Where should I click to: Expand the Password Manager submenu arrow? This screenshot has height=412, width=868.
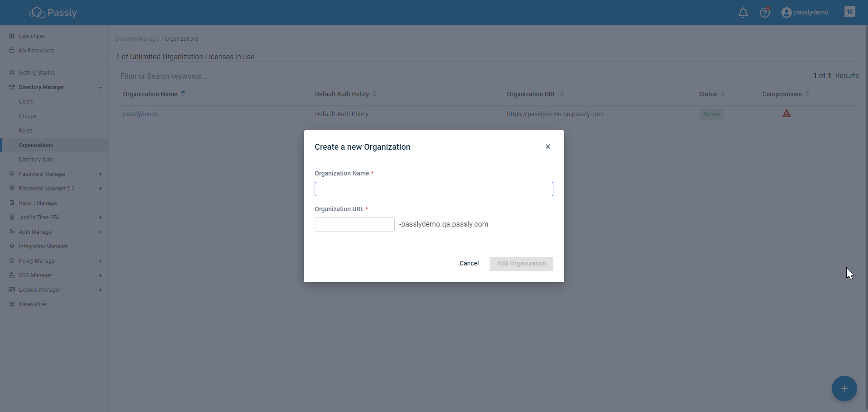point(100,174)
